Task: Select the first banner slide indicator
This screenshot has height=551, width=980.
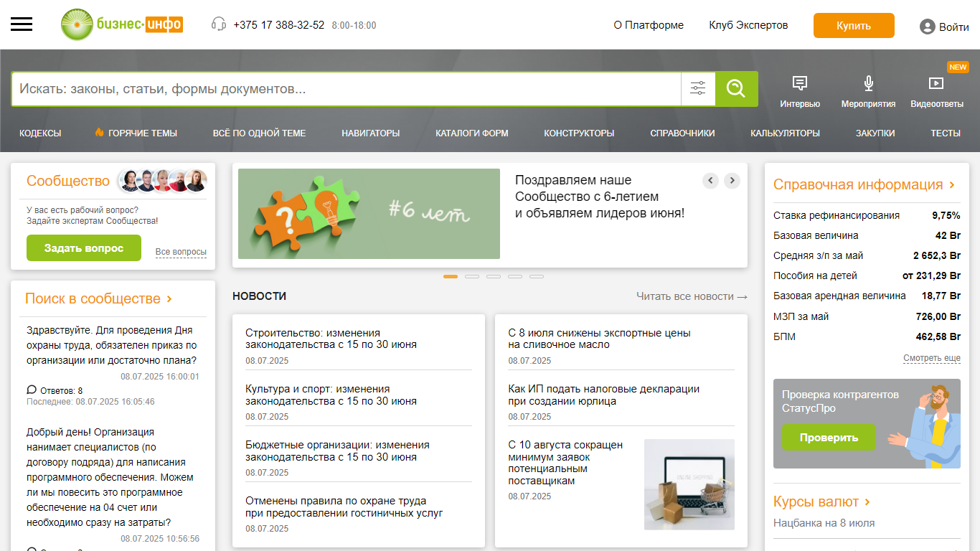Action: [x=451, y=276]
